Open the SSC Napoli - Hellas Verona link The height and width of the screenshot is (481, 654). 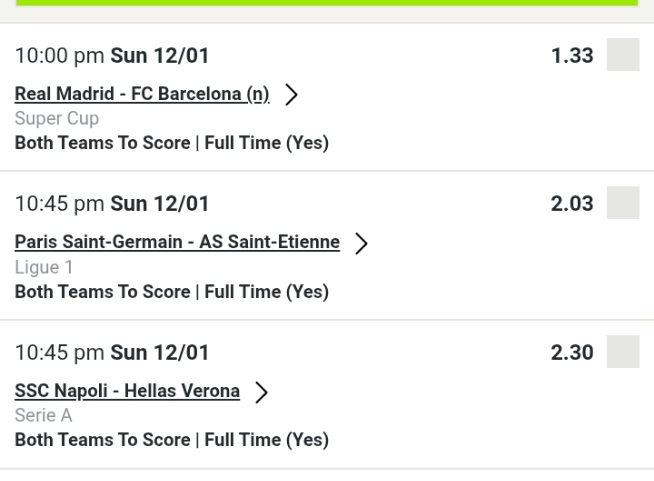127,391
